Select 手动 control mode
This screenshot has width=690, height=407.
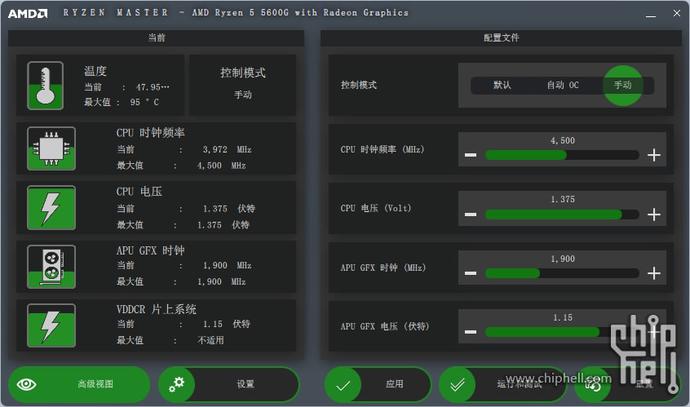coord(623,85)
